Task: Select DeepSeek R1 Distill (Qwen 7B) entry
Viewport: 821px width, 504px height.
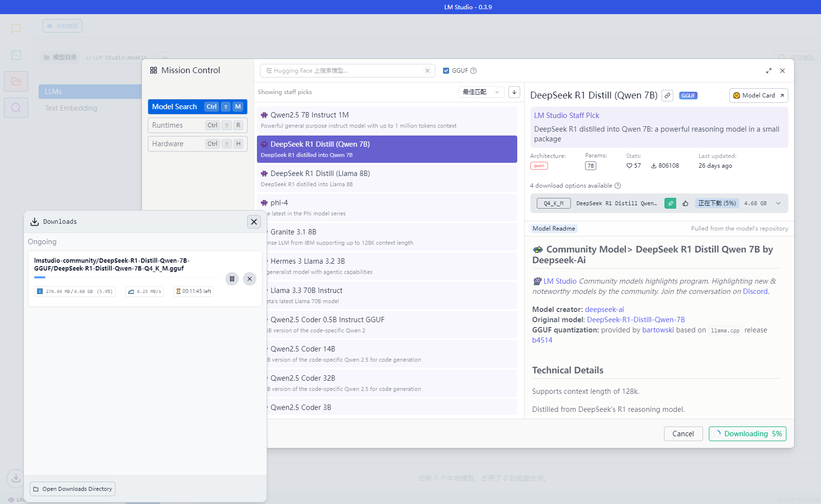Action: 387,149
